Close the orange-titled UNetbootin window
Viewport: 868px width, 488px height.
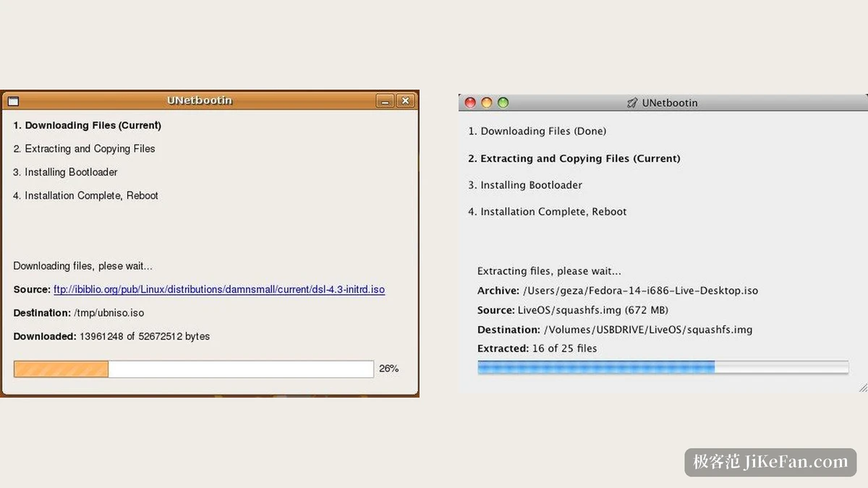coord(406,101)
